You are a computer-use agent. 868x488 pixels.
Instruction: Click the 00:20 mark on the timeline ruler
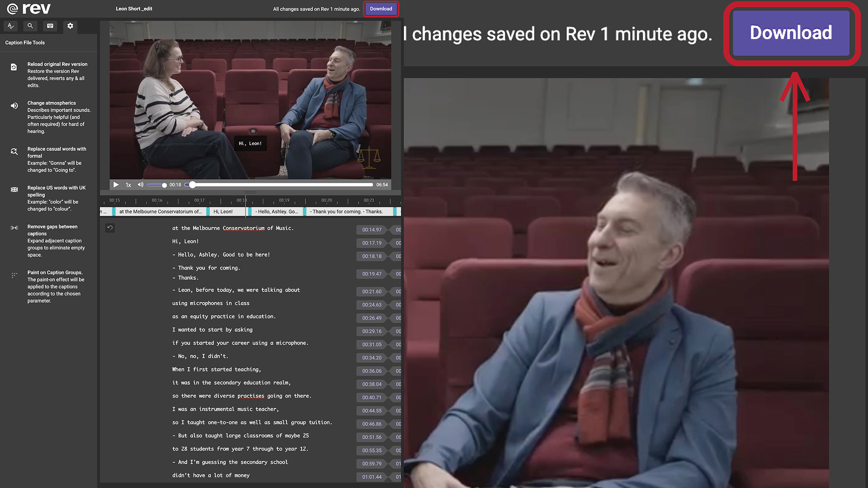point(326,200)
